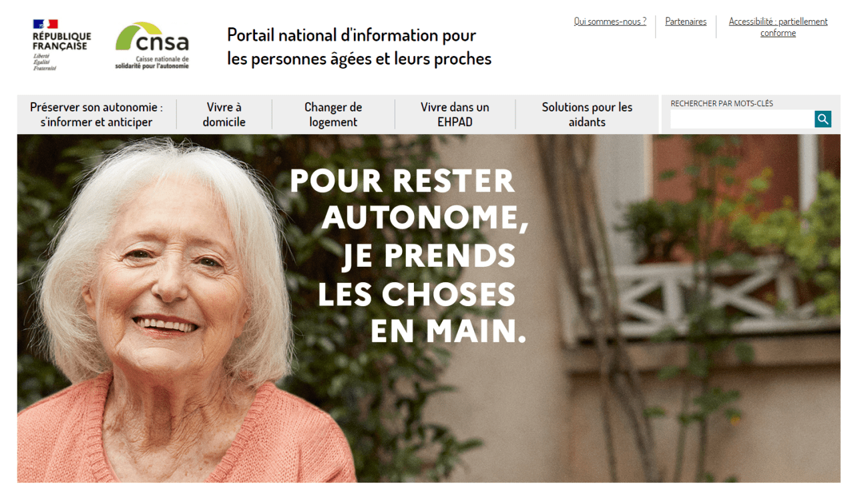Select Solutions pour les aidants menu
Viewport: 868px width, 501px height.
(587, 115)
